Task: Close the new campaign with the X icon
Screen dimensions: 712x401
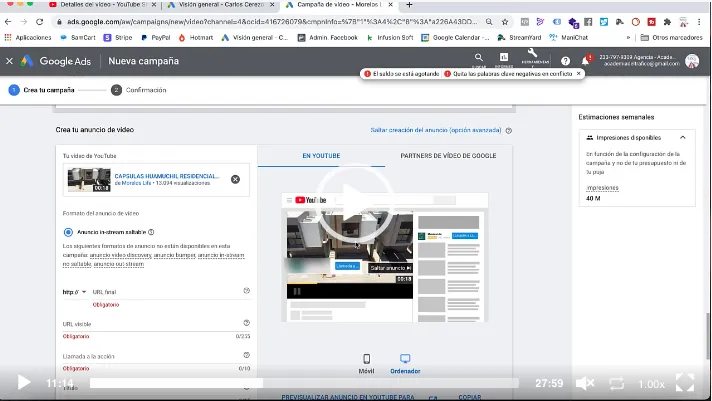Action: click(x=9, y=61)
